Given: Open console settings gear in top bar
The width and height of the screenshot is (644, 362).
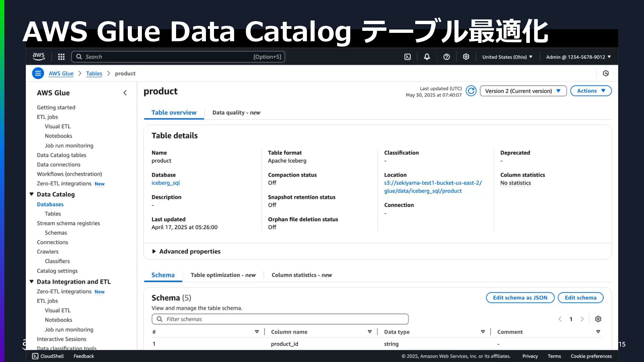Looking at the screenshot, I should click(x=466, y=57).
